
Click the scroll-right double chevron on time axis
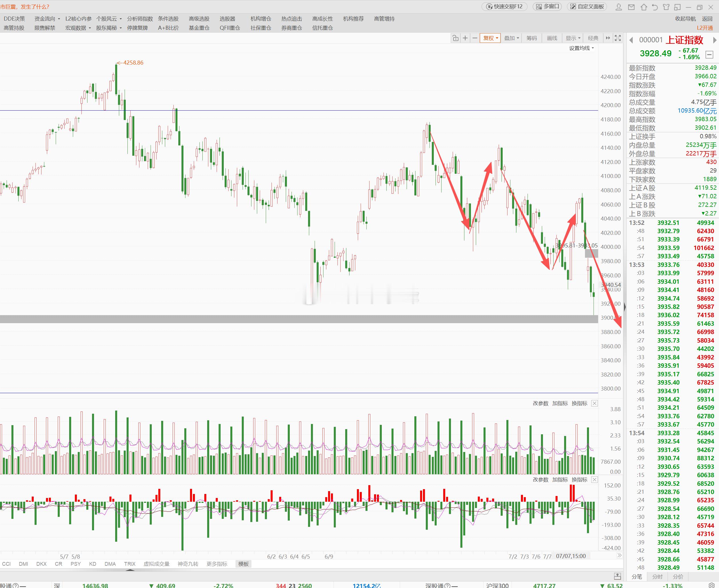pos(619,555)
